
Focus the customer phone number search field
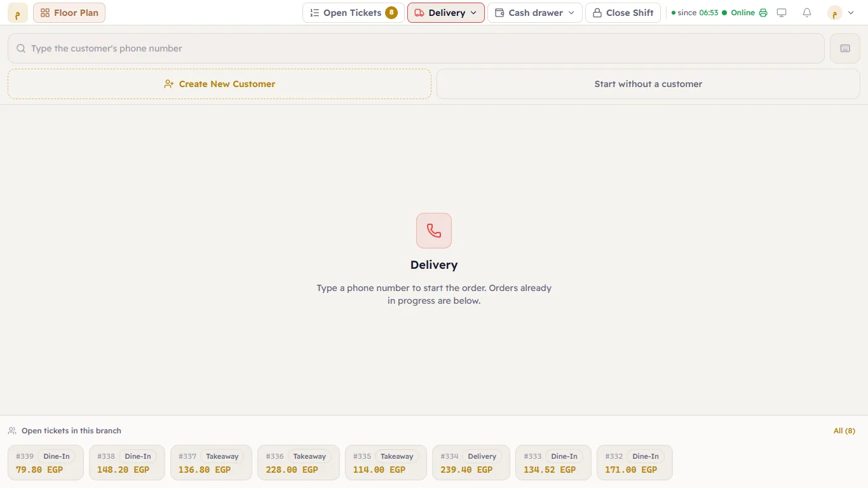[x=416, y=48]
